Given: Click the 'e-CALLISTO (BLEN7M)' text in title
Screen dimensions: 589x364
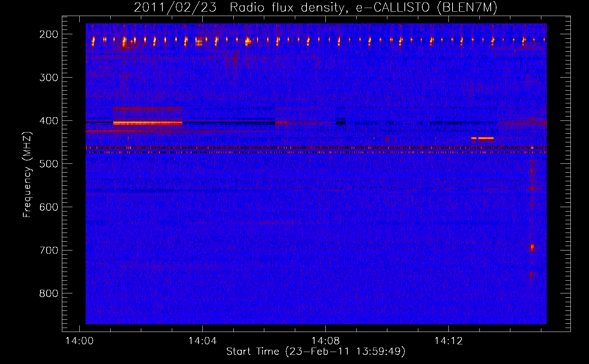Looking at the screenshot, I should [x=426, y=8].
